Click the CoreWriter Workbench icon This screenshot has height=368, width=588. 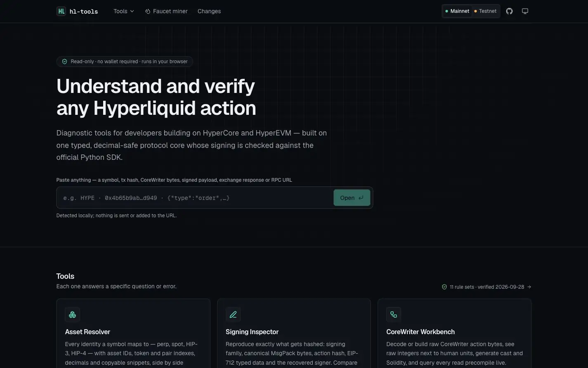click(x=394, y=315)
